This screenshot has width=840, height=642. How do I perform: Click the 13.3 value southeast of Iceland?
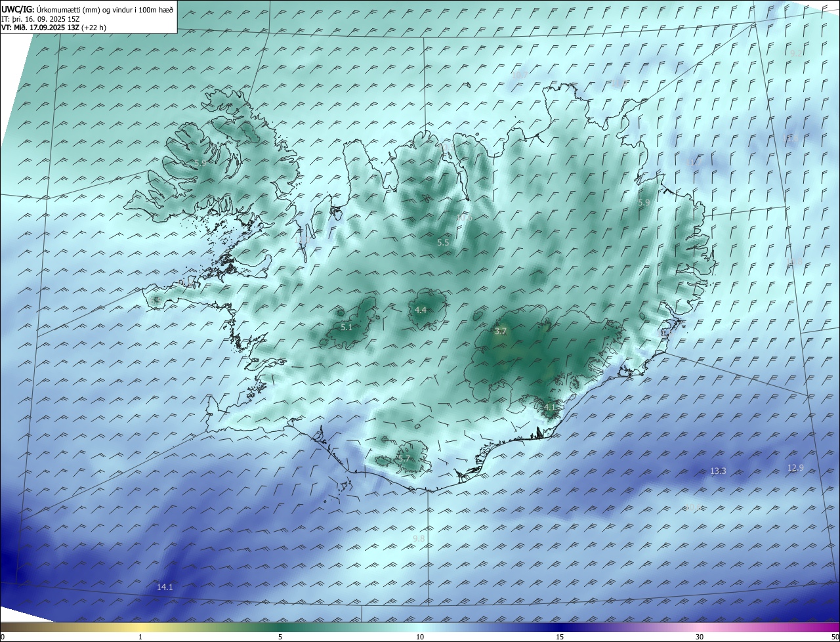pyautogui.click(x=718, y=471)
